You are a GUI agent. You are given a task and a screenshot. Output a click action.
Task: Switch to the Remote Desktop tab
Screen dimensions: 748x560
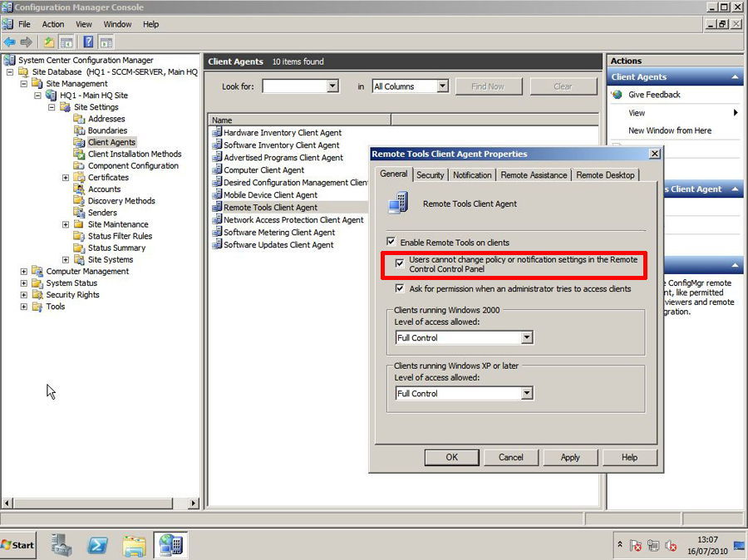pos(605,175)
